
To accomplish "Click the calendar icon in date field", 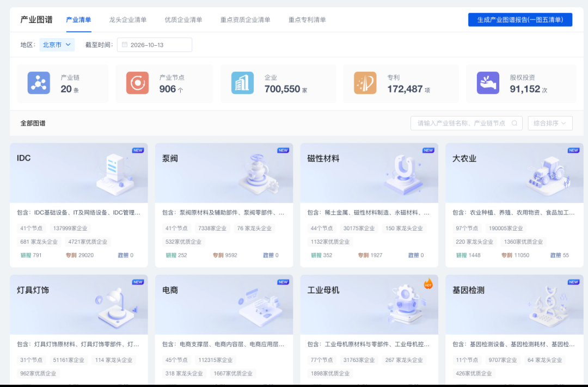I will pos(125,45).
